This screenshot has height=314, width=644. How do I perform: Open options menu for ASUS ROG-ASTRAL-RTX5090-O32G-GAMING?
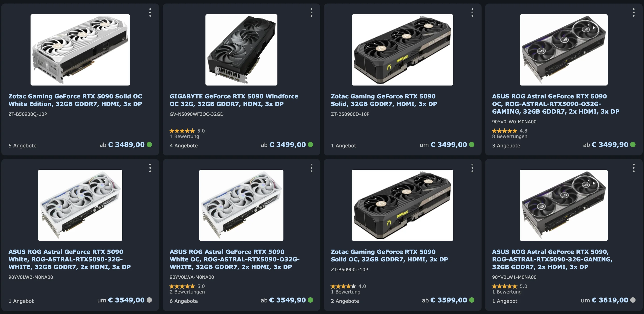(x=634, y=12)
